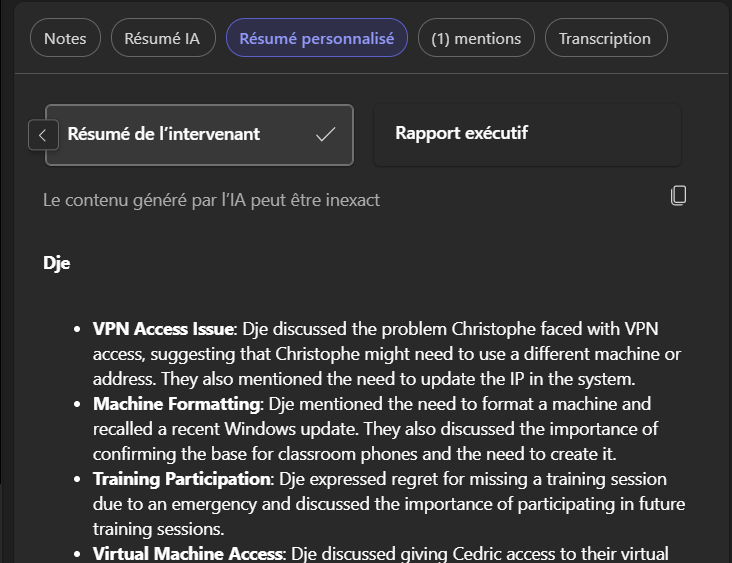Switch to the Résumé IA tab

pyautogui.click(x=162, y=39)
